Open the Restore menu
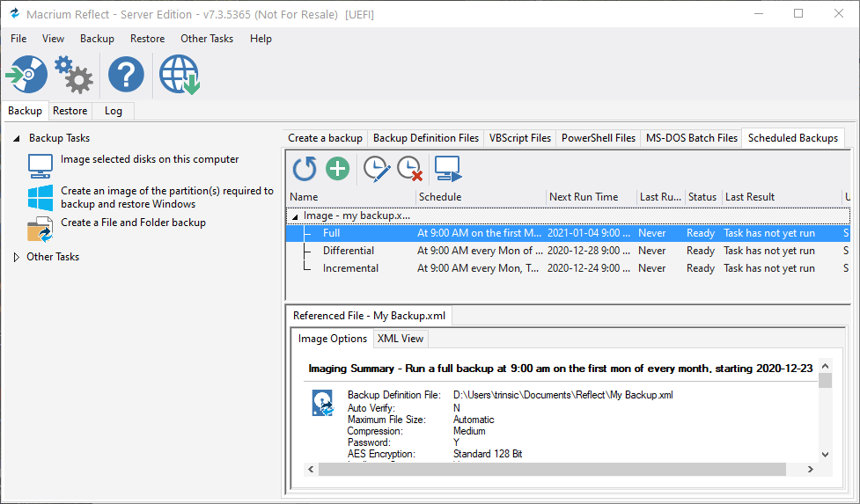This screenshot has height=504, width=860. click(x=148, y=39)
